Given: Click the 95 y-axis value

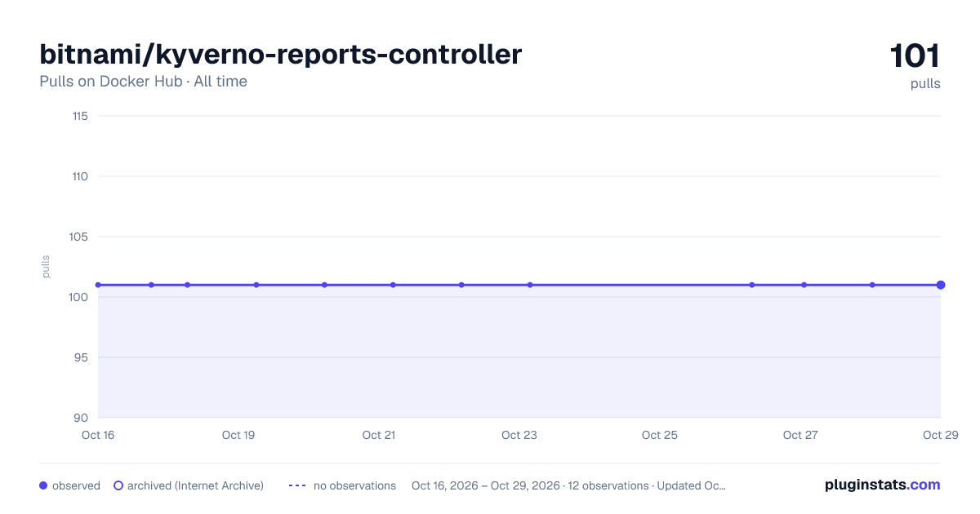Looking at the screenshot, I should pyautogui.click(x=82, y=357).
